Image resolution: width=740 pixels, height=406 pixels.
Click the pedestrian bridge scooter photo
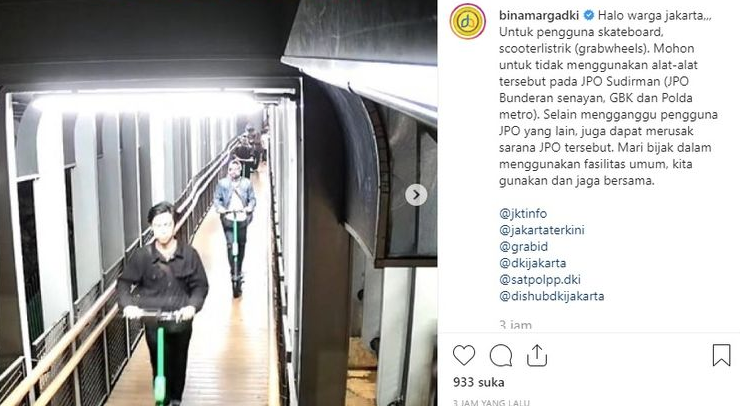[x=219, y=203]
